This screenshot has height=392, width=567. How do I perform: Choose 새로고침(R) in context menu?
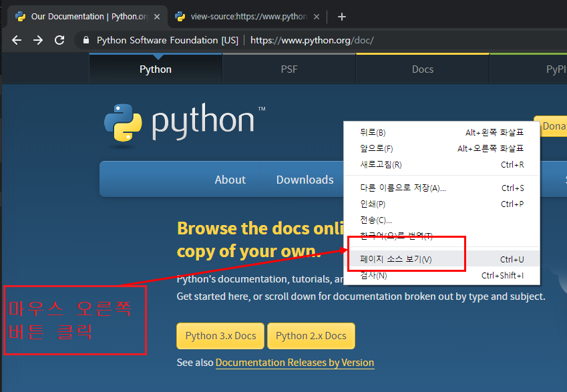pos(441,164)
